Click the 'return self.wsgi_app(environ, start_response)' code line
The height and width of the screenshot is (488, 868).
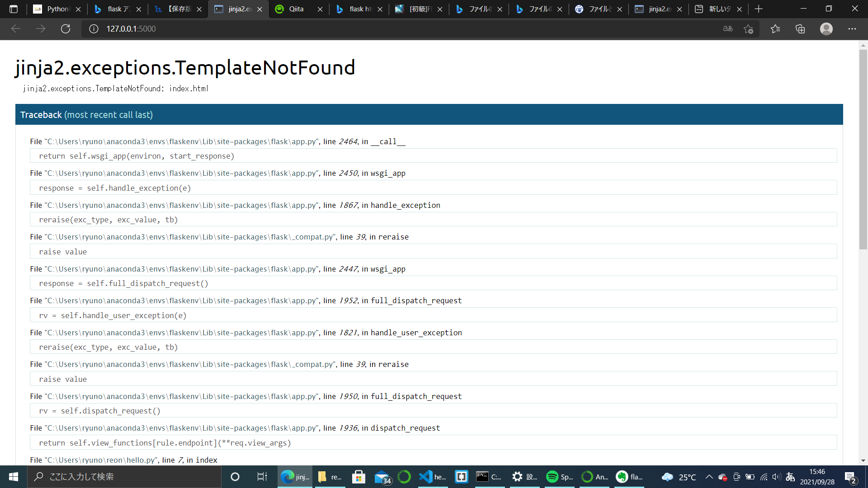tap(433, 156)
